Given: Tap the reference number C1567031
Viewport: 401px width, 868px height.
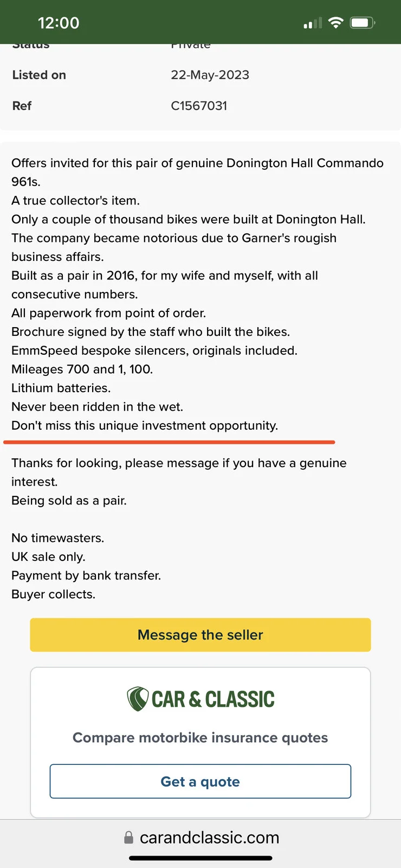Looking at the screenshot, I should click(x=199, y=106).
